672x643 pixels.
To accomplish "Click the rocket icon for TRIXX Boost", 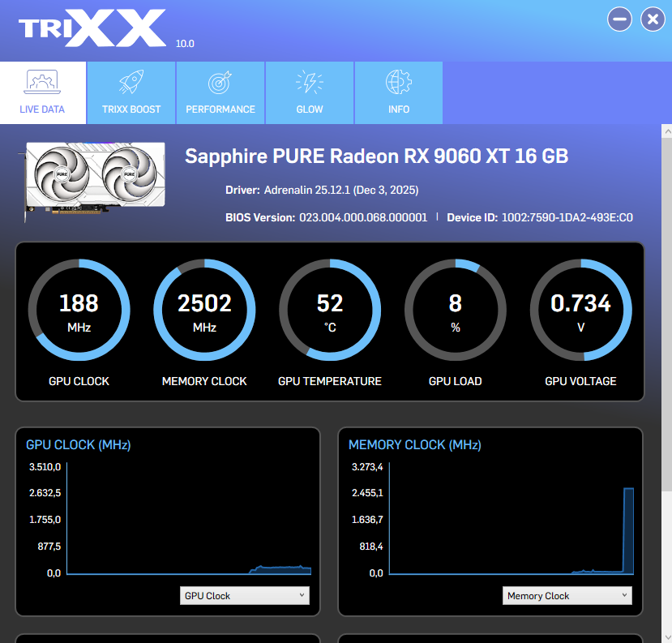I will tap(131, 82).
